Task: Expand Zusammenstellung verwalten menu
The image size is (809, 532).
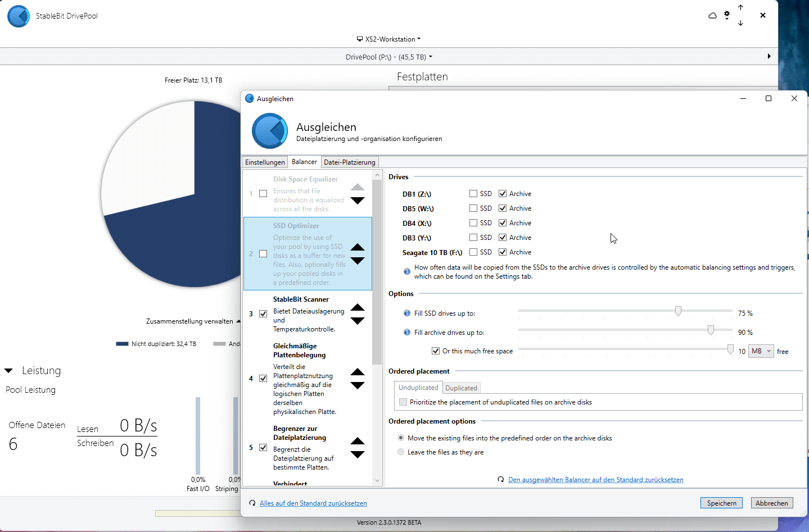Action: [193, 321]
